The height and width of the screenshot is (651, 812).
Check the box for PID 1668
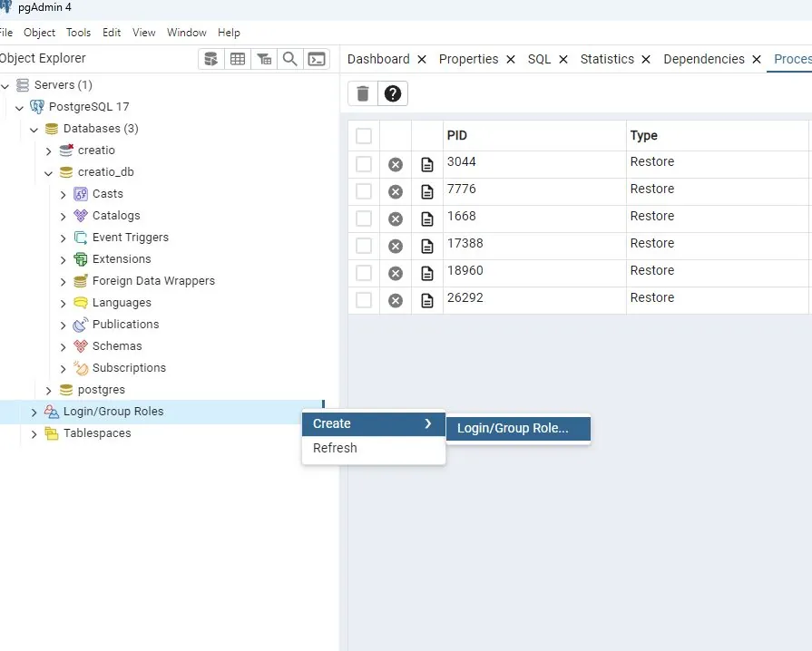click(x=364, y=219)
